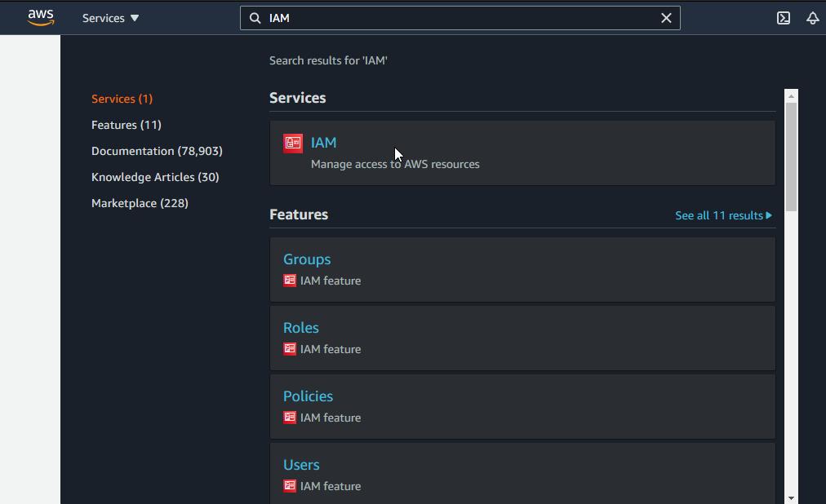Switch to the Features (11) category
826x504 pixels.
click(126, 125)
